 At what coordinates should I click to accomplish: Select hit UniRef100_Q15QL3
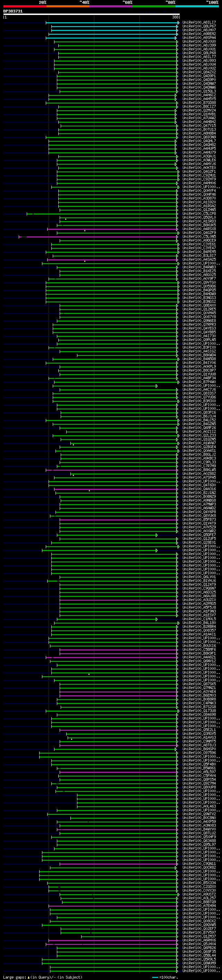point(199,91)
